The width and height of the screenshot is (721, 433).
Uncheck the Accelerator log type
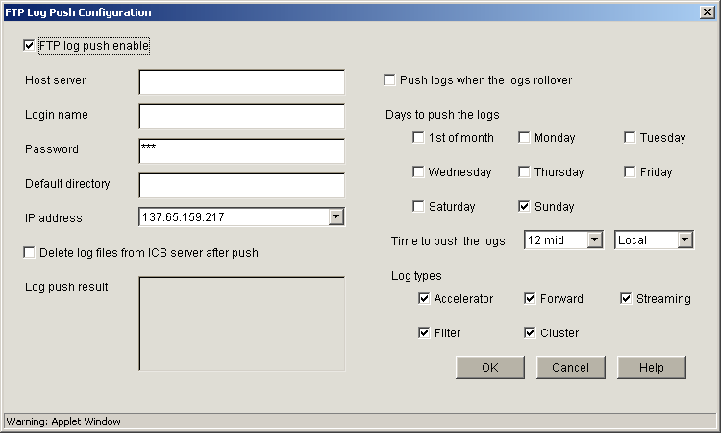[424, 298]
